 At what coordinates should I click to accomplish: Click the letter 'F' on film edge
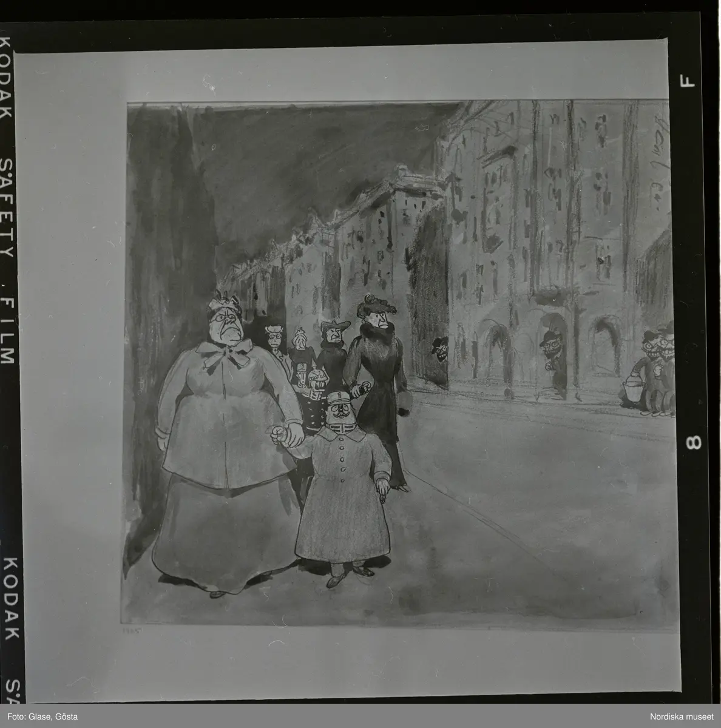[690, 81]
